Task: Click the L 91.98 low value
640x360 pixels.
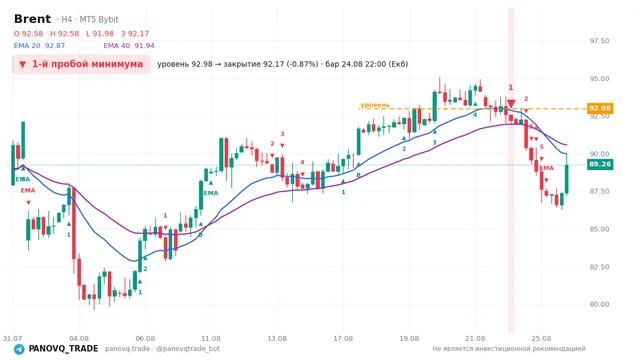Action: (100, 33)
